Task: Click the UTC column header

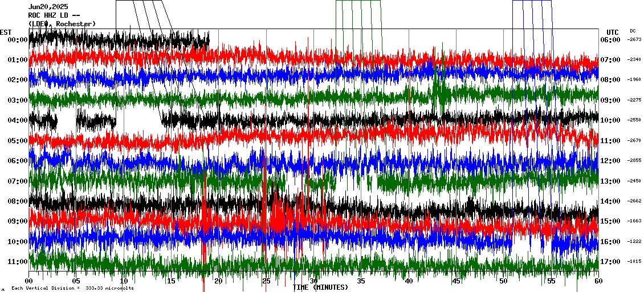Action: click(x=613, y=32)
